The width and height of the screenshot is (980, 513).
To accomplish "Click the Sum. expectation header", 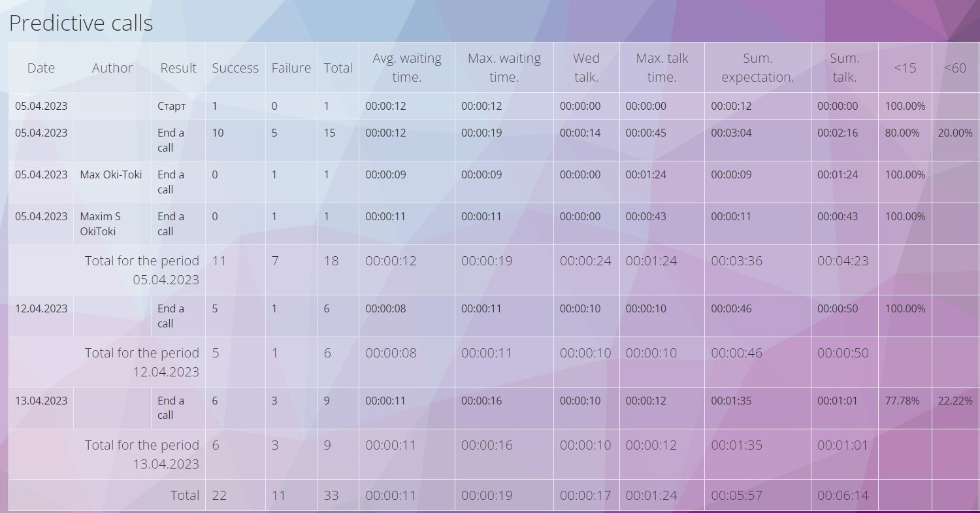I will [757, 67].
